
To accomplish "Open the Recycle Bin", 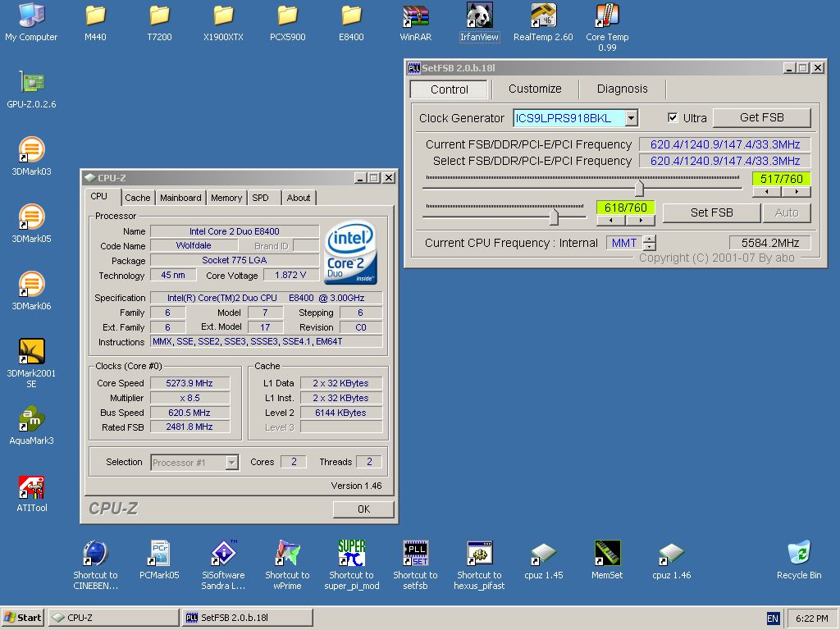I will (799, 560).
